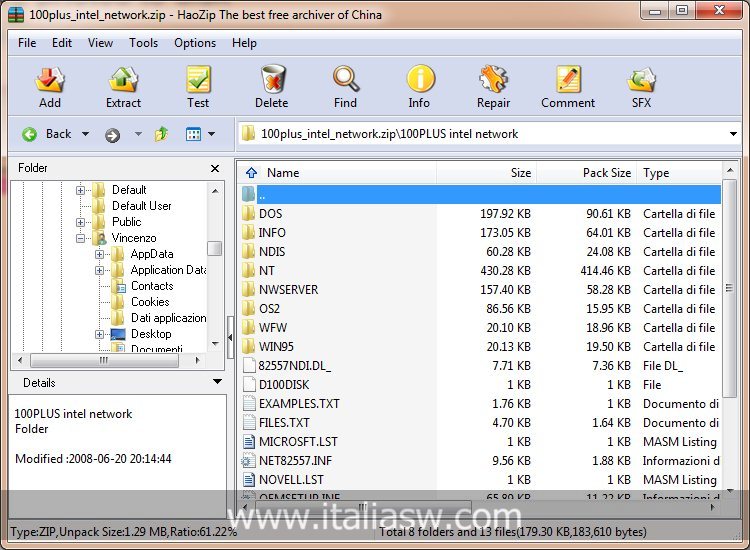The height and width of the screenshot is (550, 750).
Task: Create SFX self-extracting archive
Action: click(641, 87)
